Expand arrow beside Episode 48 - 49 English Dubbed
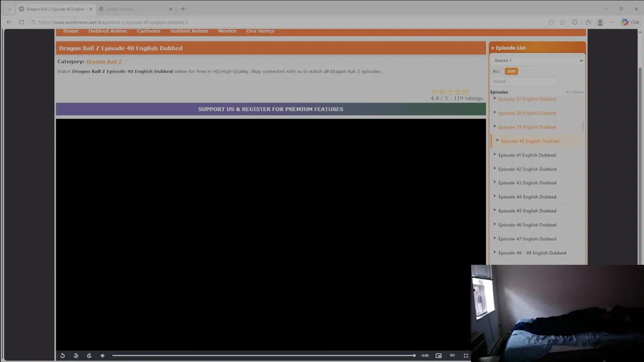Viewport: 644px width, 362px height. pyautogui.click(x=495, y=252)
